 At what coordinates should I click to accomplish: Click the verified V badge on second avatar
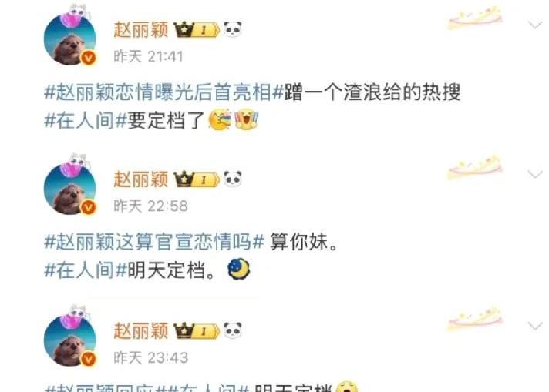click(89, 207)
